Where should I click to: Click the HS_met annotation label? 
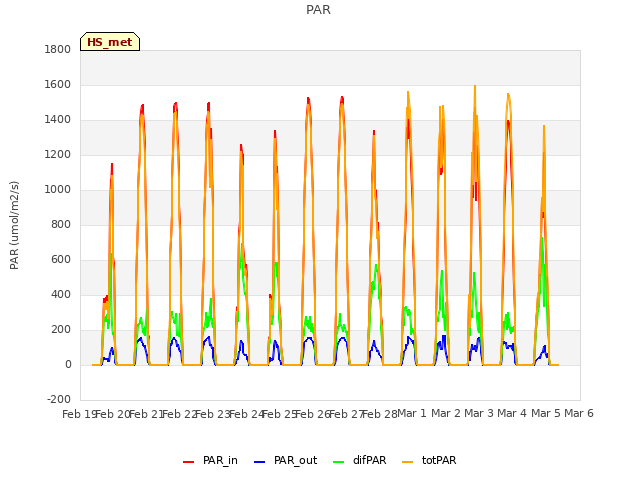point(110,42)
